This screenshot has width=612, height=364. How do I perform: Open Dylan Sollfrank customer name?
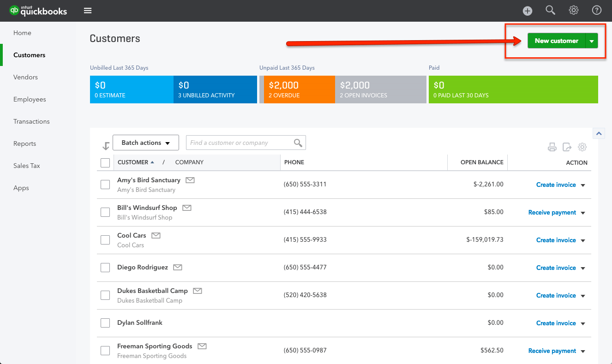140,322
